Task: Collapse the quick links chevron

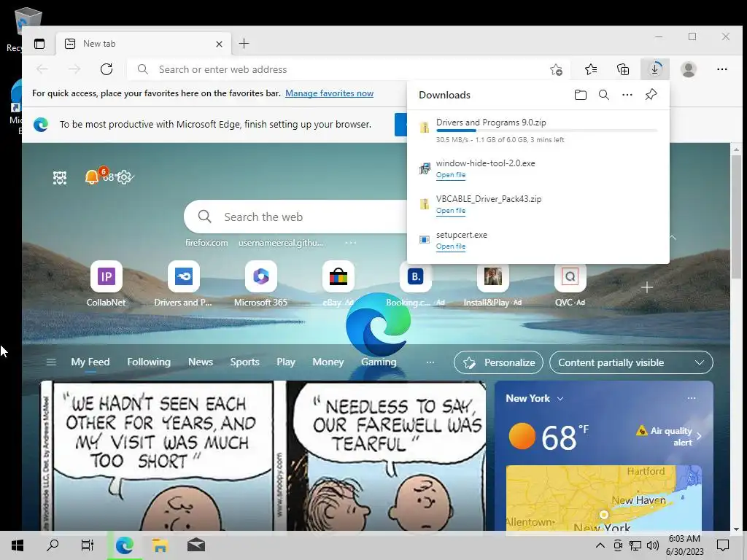Action: 673,237
